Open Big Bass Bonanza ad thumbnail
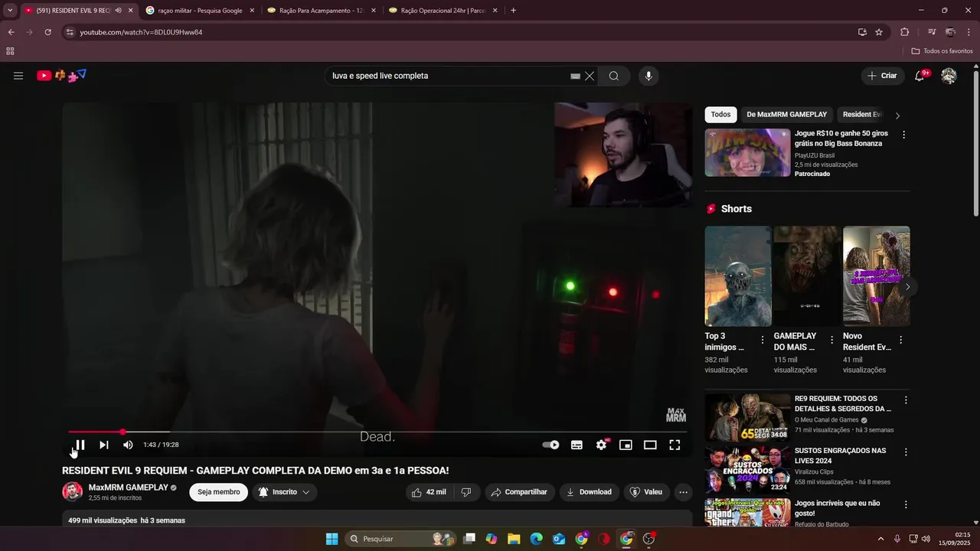Viewport: 980px width, 551px height. [x=747, y=152]
